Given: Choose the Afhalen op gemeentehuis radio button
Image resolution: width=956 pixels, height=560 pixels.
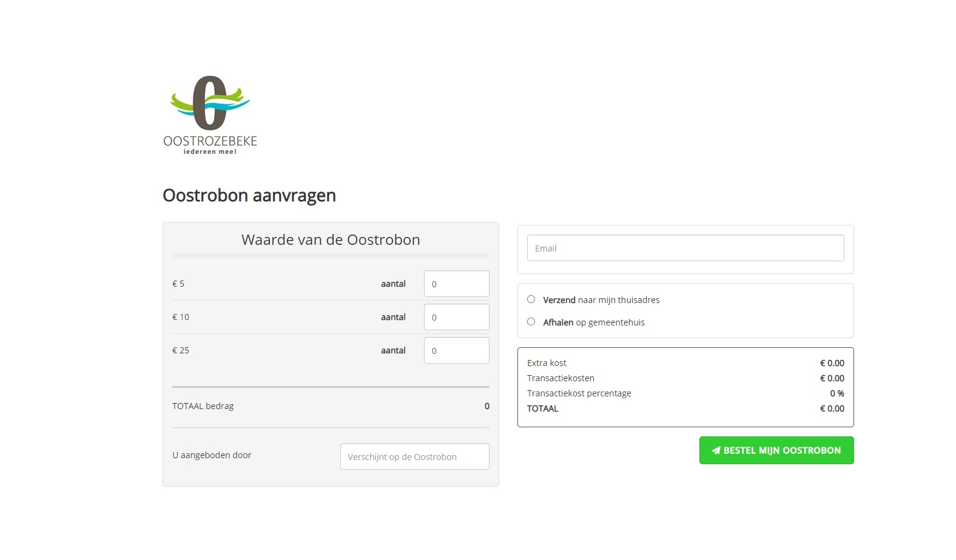Looking at the screenshot, I should (531, 322).
